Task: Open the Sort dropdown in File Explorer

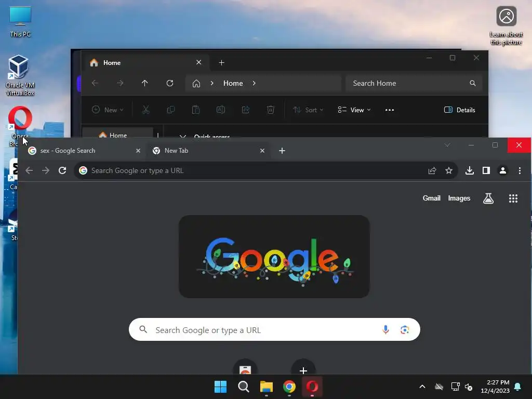Action: [x=309, y=110]
